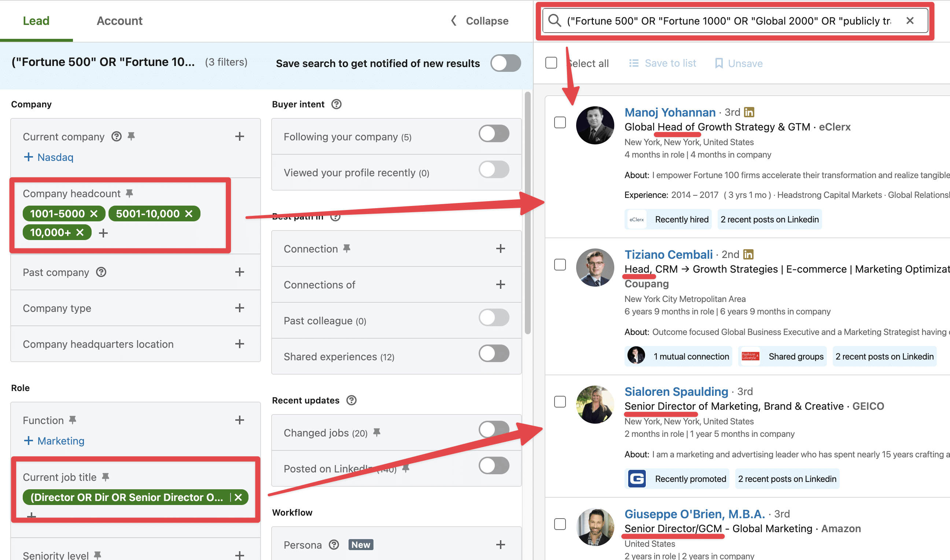Open Manoj Yohannan's profile

[670, 112]
